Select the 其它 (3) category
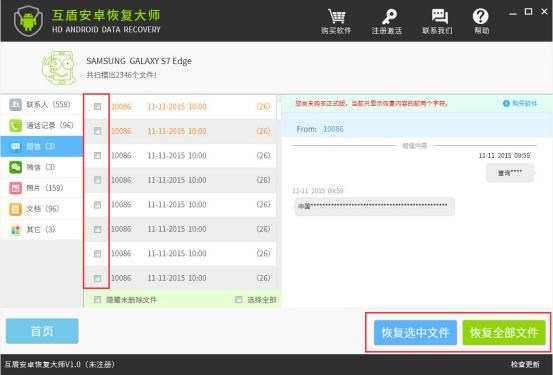 [42, 230]
